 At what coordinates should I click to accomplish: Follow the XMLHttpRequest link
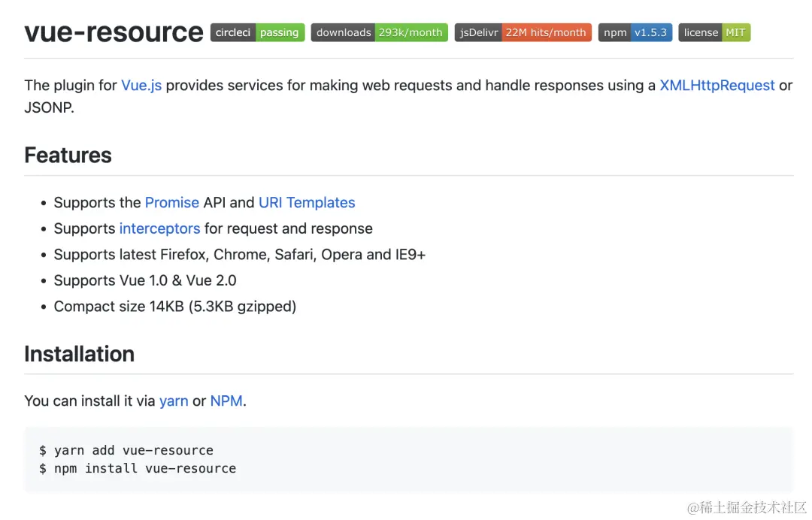717,86
